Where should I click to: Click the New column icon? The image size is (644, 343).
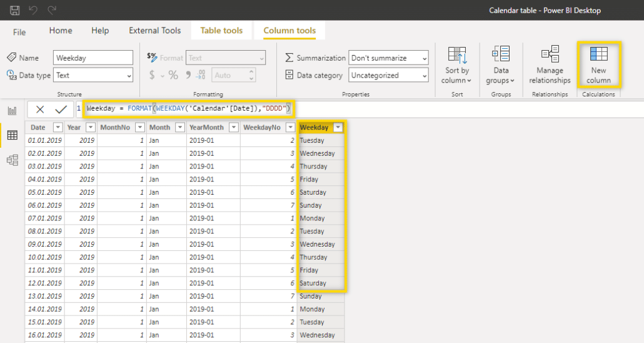point(598,64)
